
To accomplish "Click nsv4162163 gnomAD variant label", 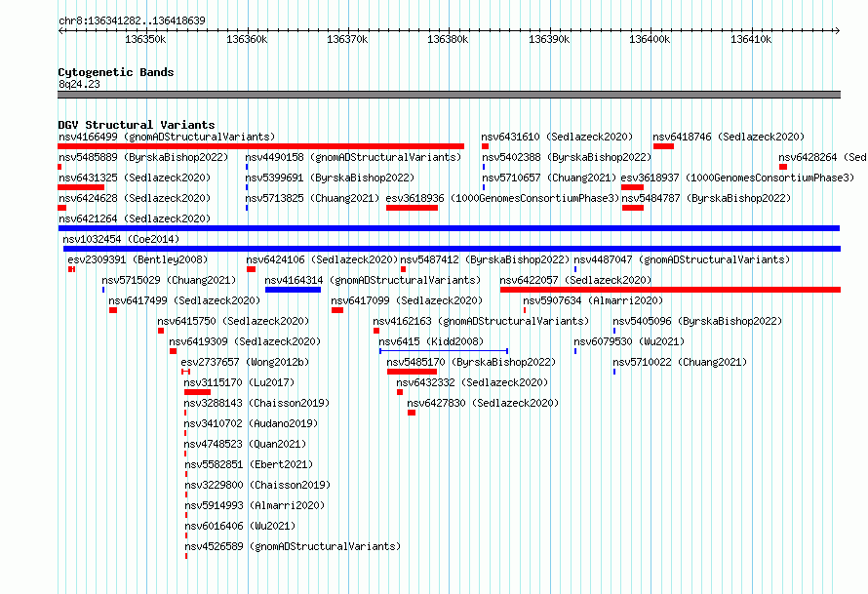I will 481,321.
